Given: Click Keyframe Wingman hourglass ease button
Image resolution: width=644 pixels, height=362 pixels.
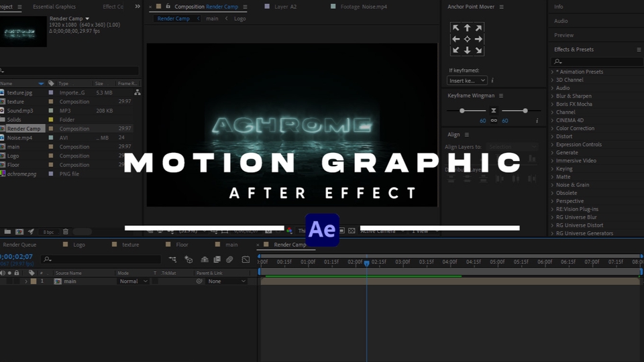Looking at the screenshot, I should tap(494, 111).
